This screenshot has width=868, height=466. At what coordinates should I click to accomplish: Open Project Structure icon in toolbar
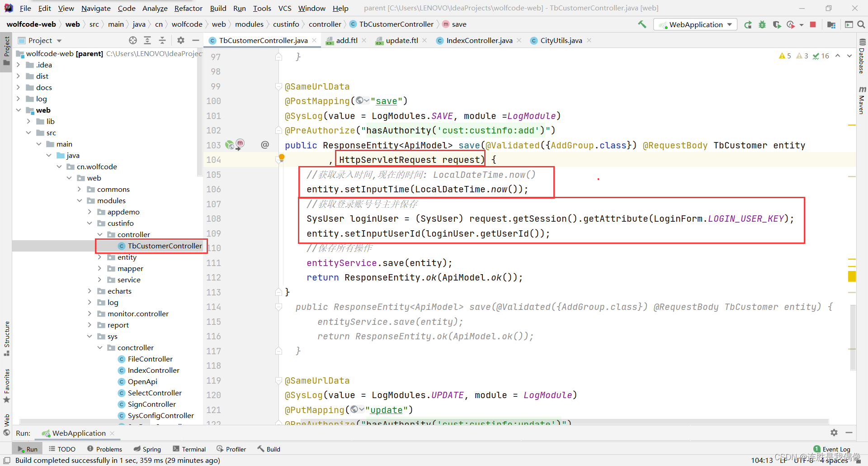[x=831, y=24]
